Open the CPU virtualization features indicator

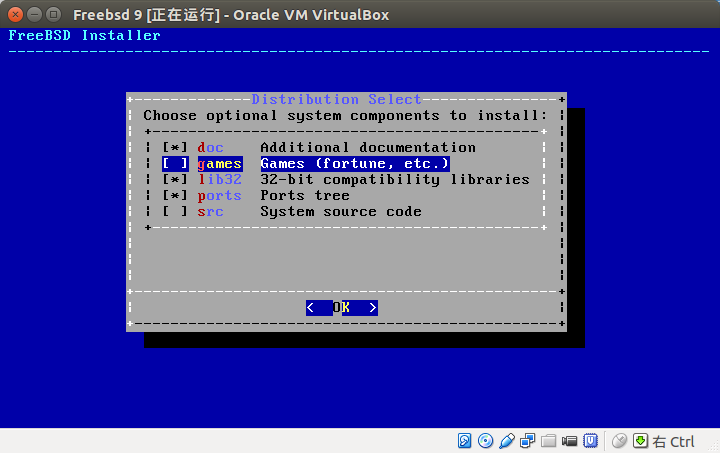coord(591,441)
